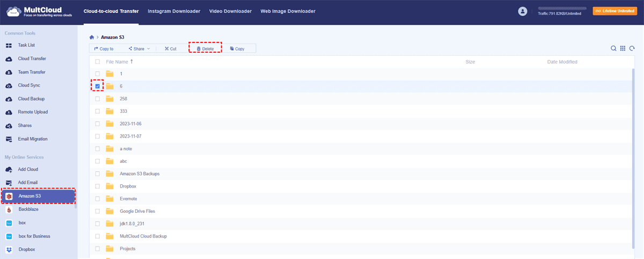Toggle the select-all checkbox in the header
644x259 pixels.
click(98, 62)
